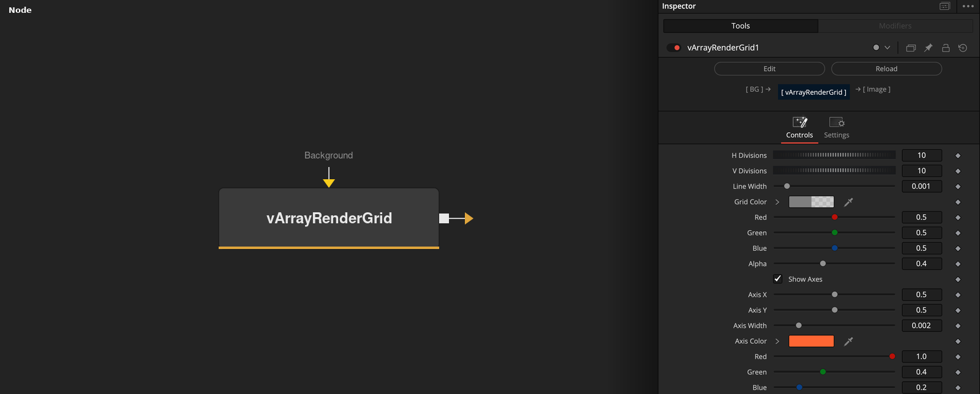Toggle vArrayRenderGrid1 node enable switch
This screenshot has width=980, height=394.
[674, 48]
